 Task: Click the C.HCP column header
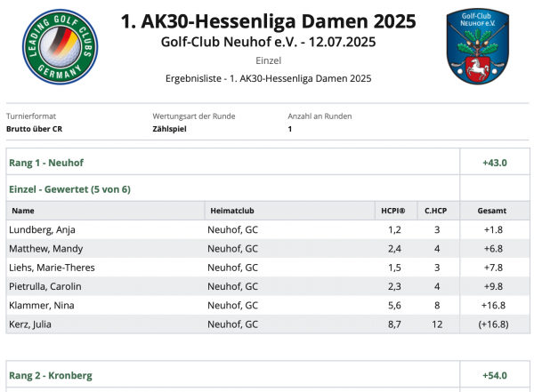pos(435,211)
